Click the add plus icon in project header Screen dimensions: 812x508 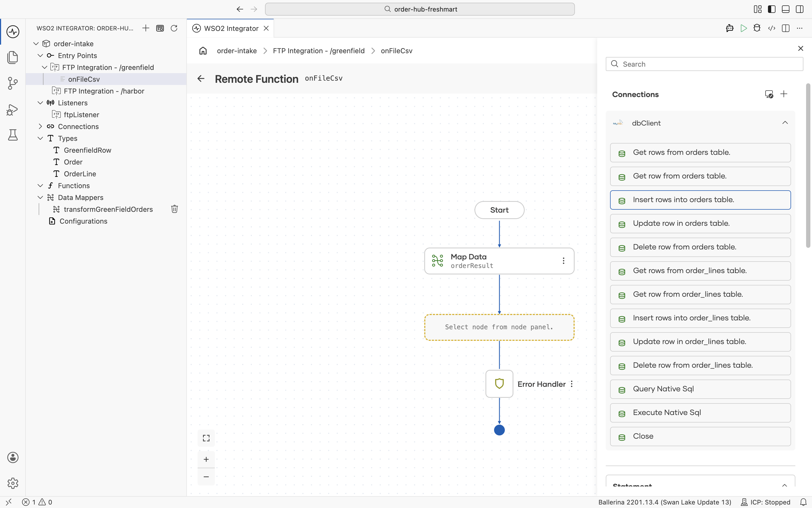point(146,28)
